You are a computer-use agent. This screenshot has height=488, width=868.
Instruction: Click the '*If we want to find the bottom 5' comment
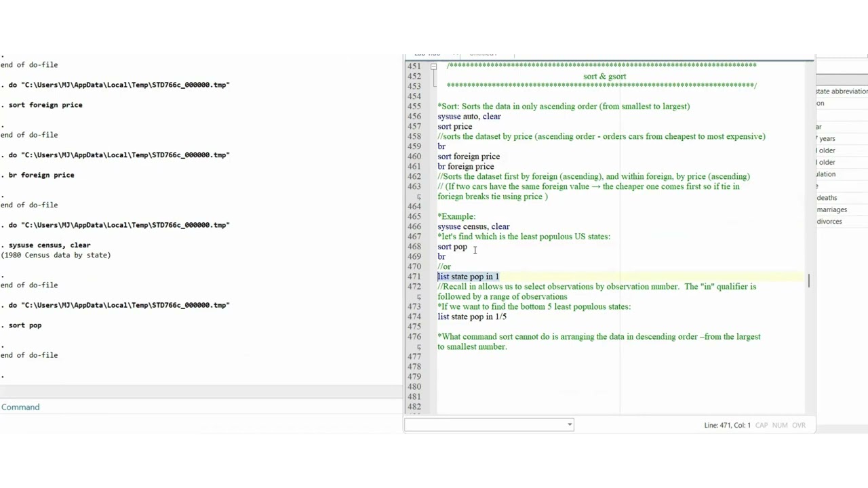coord(534,306)
